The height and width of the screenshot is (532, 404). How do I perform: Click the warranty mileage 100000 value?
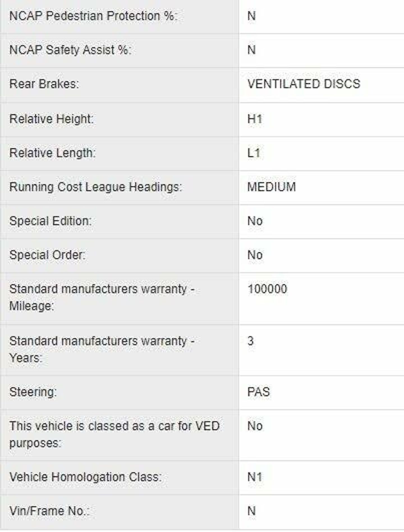tap(267, 289)
